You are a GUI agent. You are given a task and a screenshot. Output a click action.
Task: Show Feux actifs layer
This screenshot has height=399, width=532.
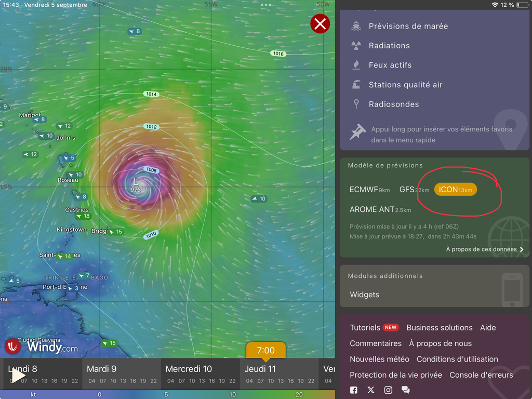click(x=390, y=65)
